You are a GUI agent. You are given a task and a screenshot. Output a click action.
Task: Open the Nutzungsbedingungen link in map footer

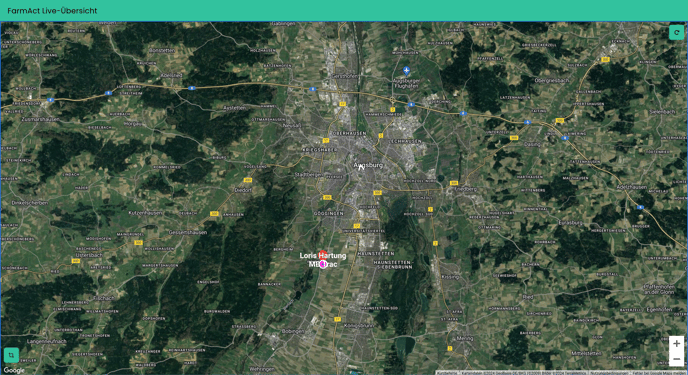[610, 373]
